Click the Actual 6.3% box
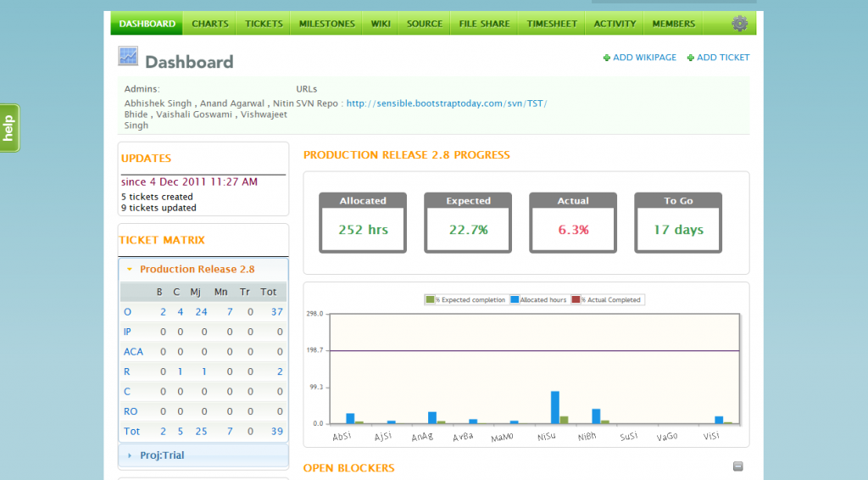This screenshot has width=868, height=480. point(573,222)
